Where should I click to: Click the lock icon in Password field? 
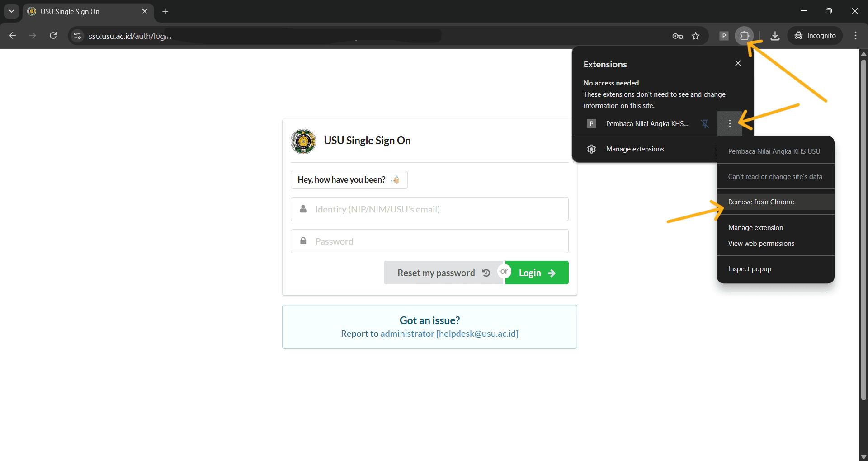pos(303,241)
